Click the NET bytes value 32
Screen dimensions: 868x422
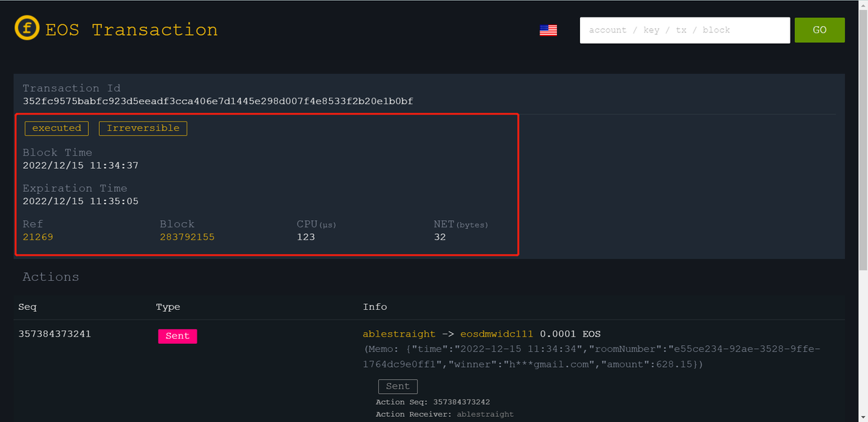pyautogui.click(x=440, y=237)
